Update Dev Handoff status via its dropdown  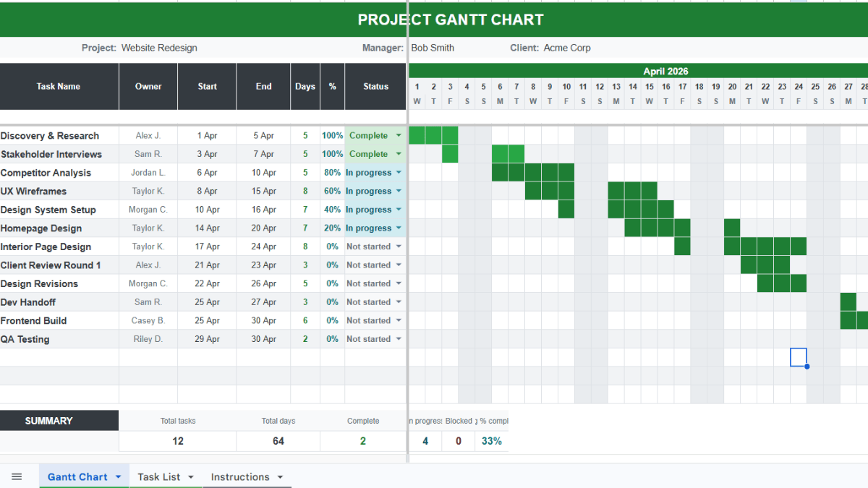[398, 301]
